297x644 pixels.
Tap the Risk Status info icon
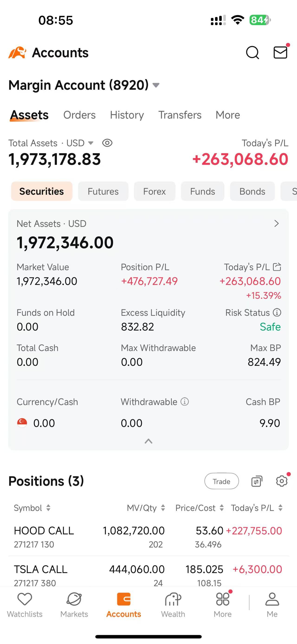pos(277,312)
